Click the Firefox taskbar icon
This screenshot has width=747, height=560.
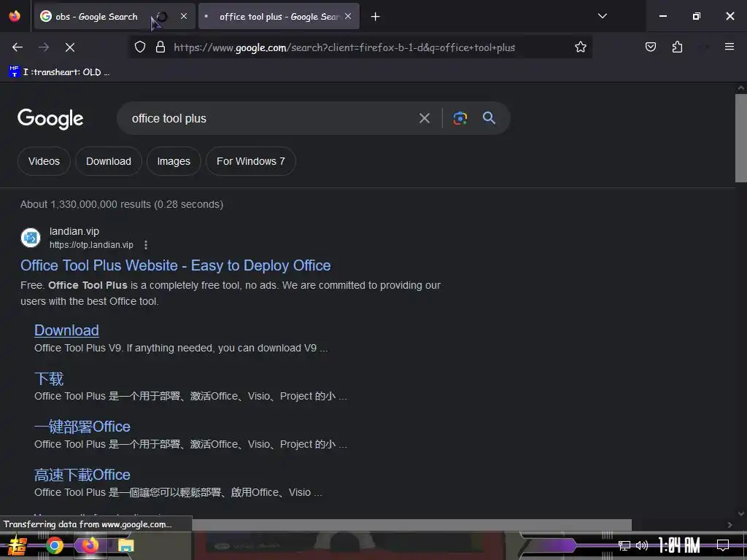pos(90,545)
